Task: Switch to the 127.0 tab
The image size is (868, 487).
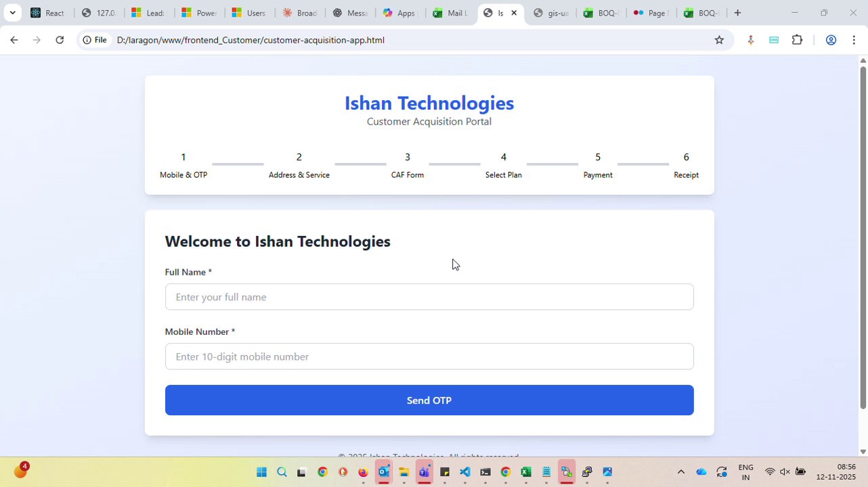Action: click(98, 13)
